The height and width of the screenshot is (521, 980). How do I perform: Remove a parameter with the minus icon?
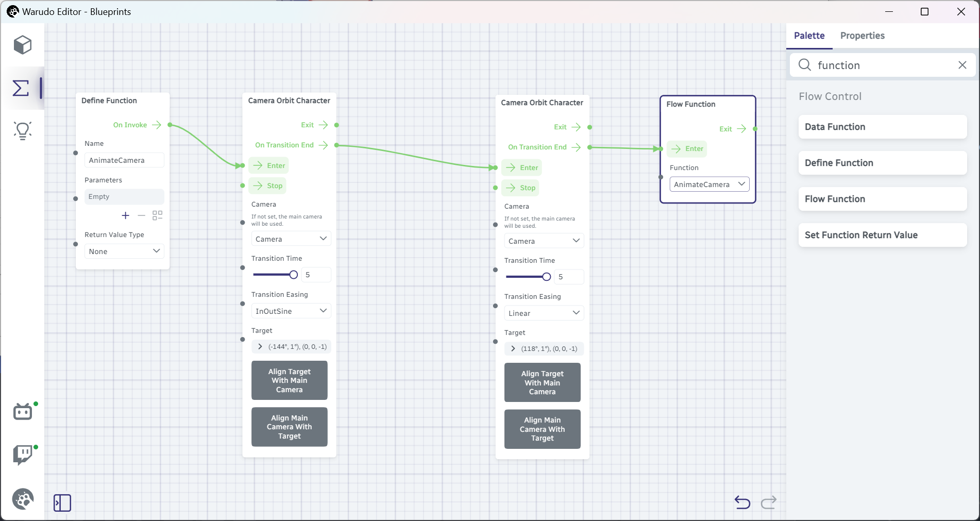click(x=142, y=215)
